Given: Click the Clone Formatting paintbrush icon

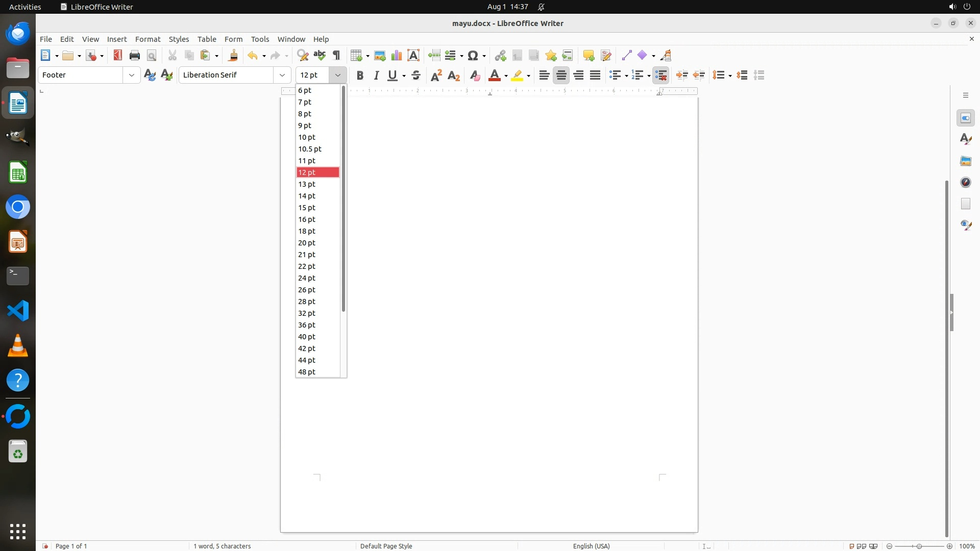Looking at the screenshot, I should tap(233, 55).
